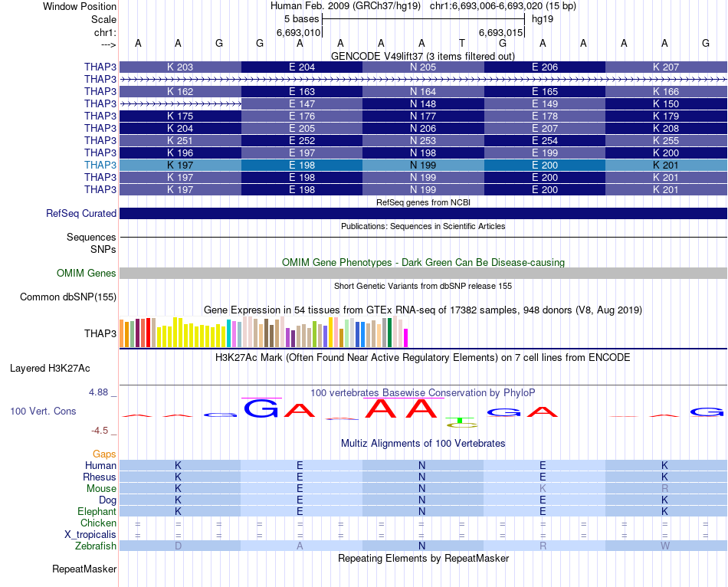Click the E 163 codon block
This screenshot has width=728, height=587.
click(x=302, y=91)
